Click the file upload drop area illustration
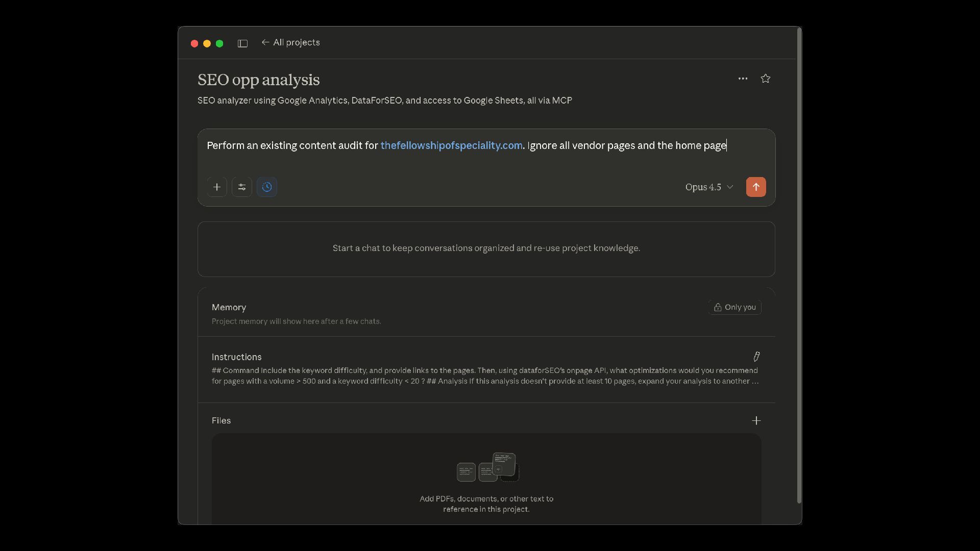Image resolution: width=980 pixels, height=551 pixels. (x=487, y=467)
